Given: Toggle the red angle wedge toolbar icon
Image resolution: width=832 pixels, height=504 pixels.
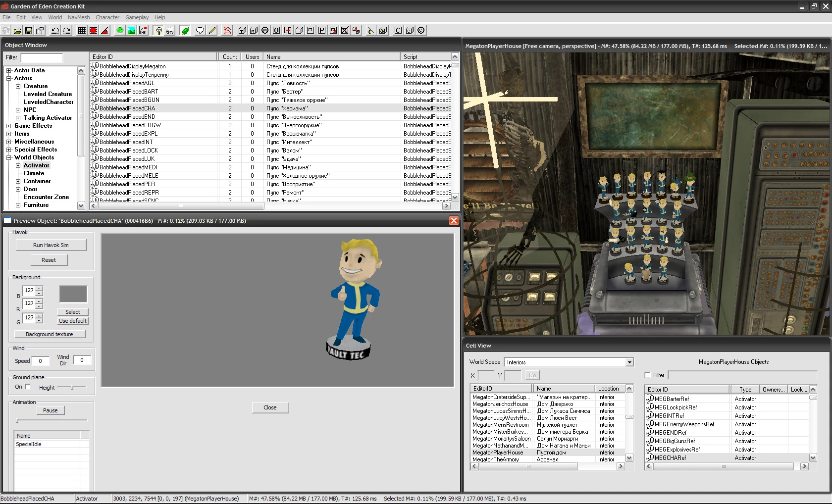Looking at the screenshot, I should (x=104, y=31).
